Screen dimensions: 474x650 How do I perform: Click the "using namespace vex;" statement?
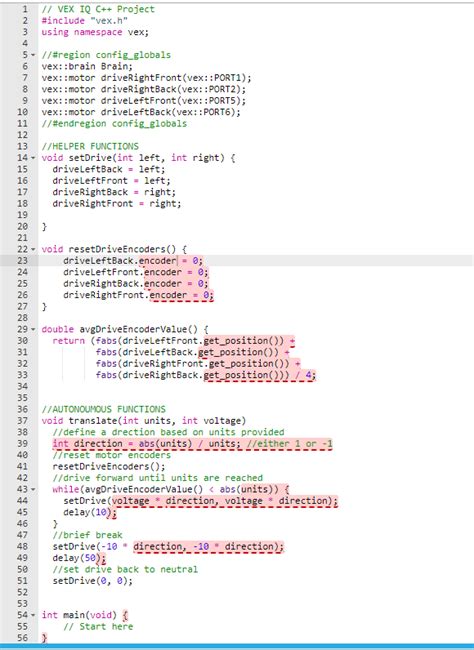[95, 32]
